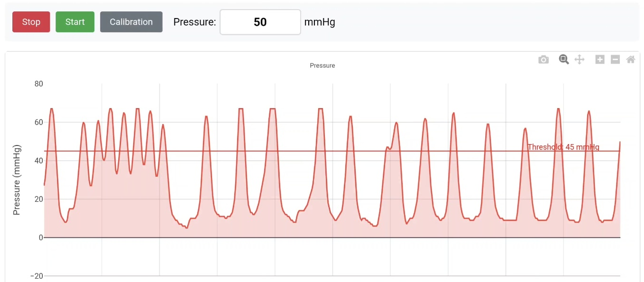Open Calibration with the gray button
644x282 pixels.
pyautogui.click(x=131, y=22)
